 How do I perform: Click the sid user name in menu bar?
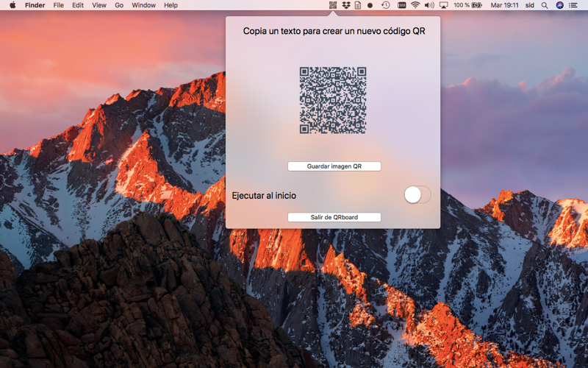tap(529, 5)
